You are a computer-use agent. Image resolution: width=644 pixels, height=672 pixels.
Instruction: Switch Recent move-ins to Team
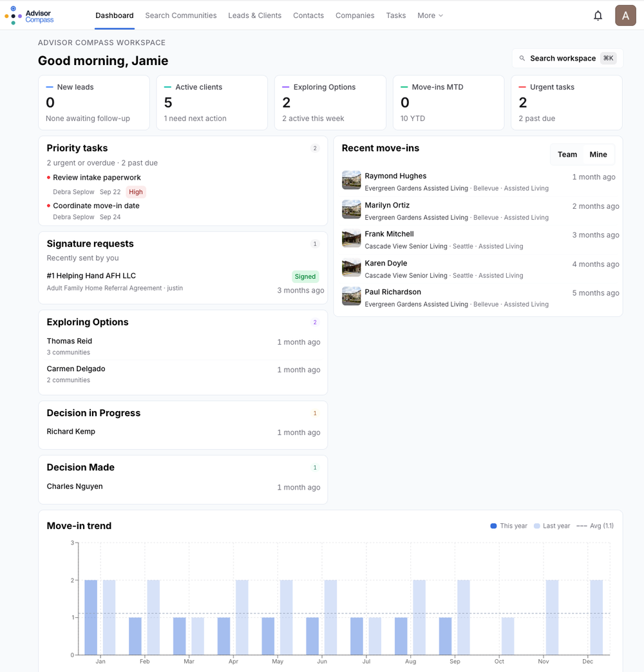(x=567, y=154)
